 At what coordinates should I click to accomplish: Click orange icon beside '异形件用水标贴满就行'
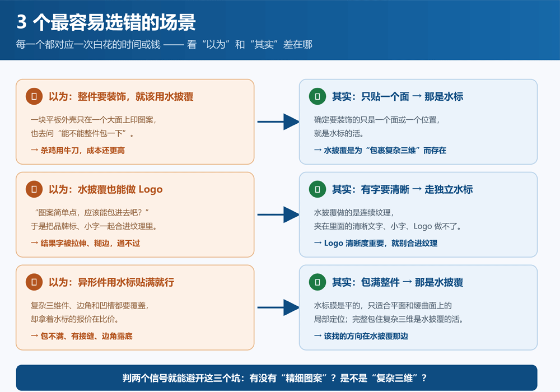click(x=34, y=282)
